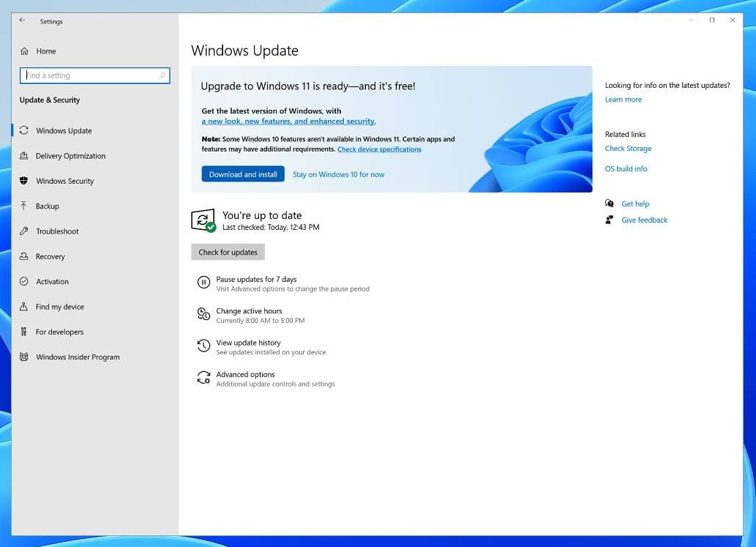Viewport: 756px width, 547px height.
Task: Open Delivery Optimization section
Action: point(70,156)
